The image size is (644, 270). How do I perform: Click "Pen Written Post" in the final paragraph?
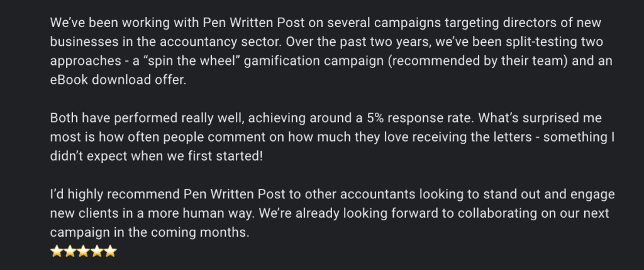coord(229,194)
